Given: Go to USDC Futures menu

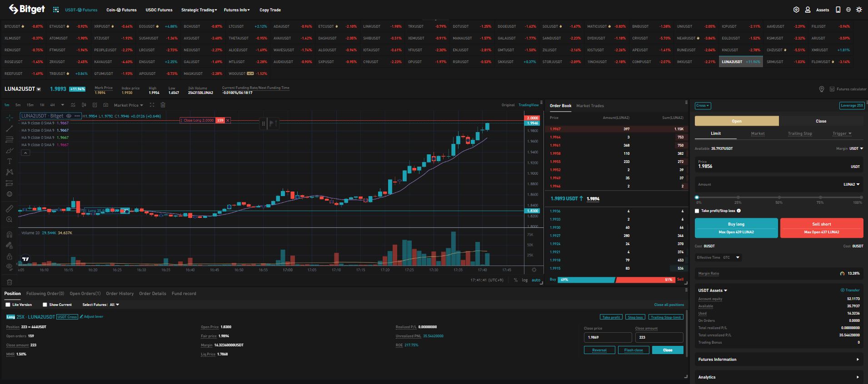Looking at the screenshot, I should coord(159,10).
